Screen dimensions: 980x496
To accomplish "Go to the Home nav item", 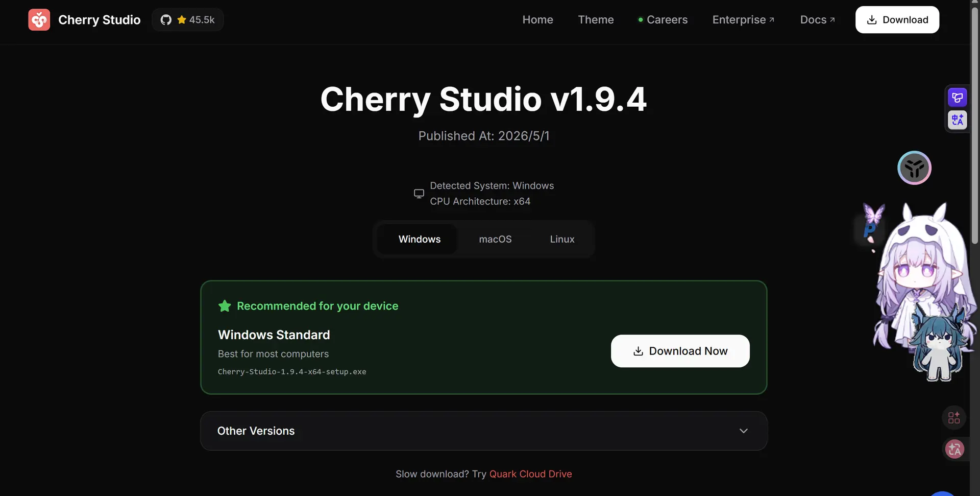I will pyautogui.click(x=537, y=20).
